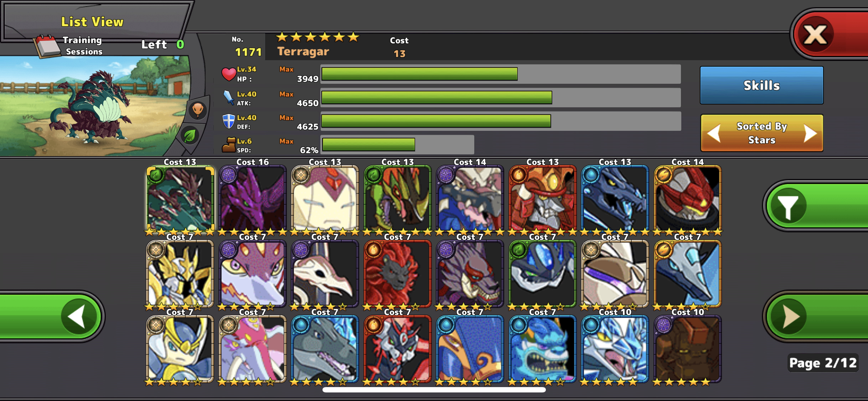
Task: Open the Skills panel
Action: point(761,85)
